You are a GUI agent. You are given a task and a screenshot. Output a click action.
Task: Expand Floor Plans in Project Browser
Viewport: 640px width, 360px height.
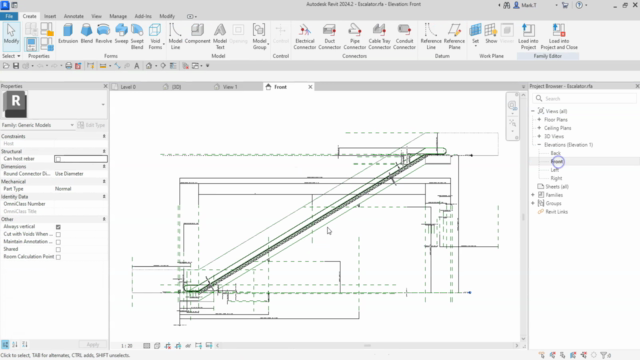[x=539, y=120]
